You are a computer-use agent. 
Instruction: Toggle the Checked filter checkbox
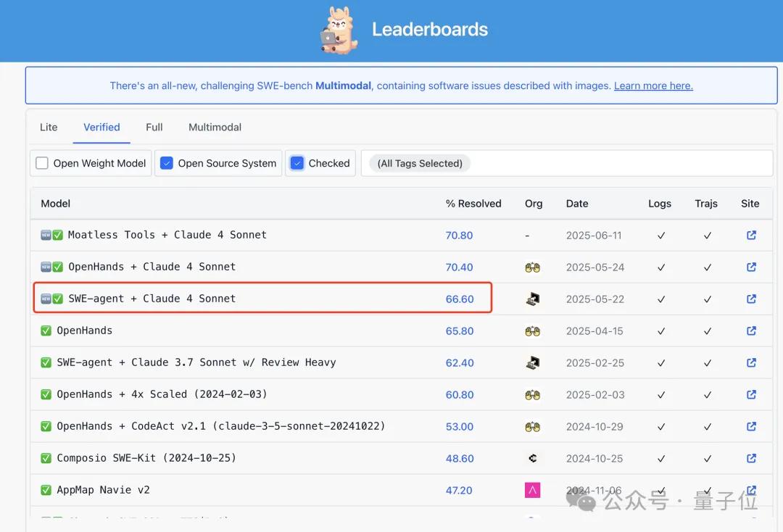(x=297, y=163)
